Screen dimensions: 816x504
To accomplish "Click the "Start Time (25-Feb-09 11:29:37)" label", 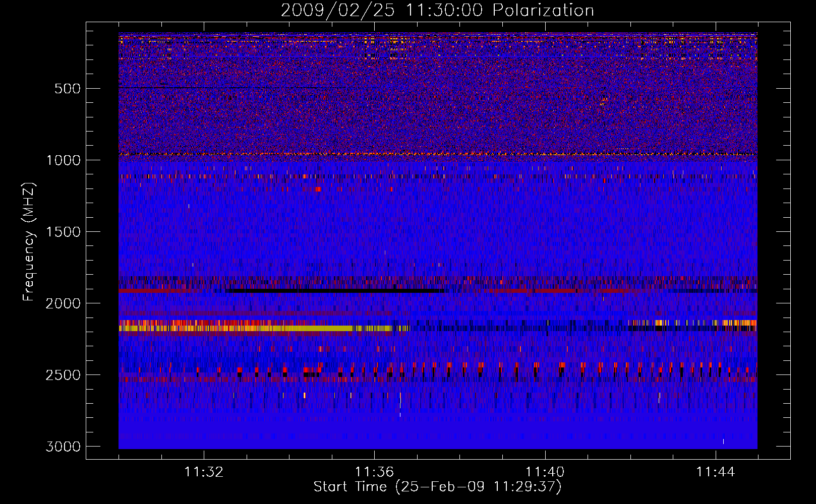I will pos(437,487).
